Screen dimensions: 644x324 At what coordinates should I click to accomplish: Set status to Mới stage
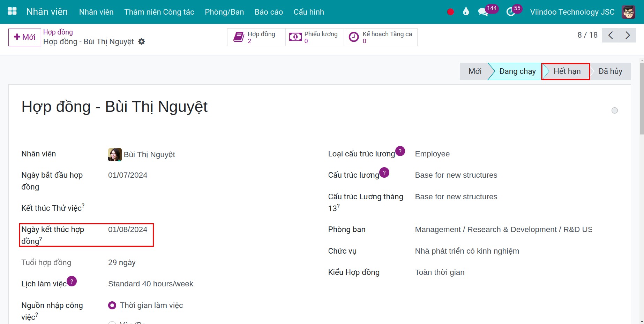pyautogui.click(x=474, y=71)
